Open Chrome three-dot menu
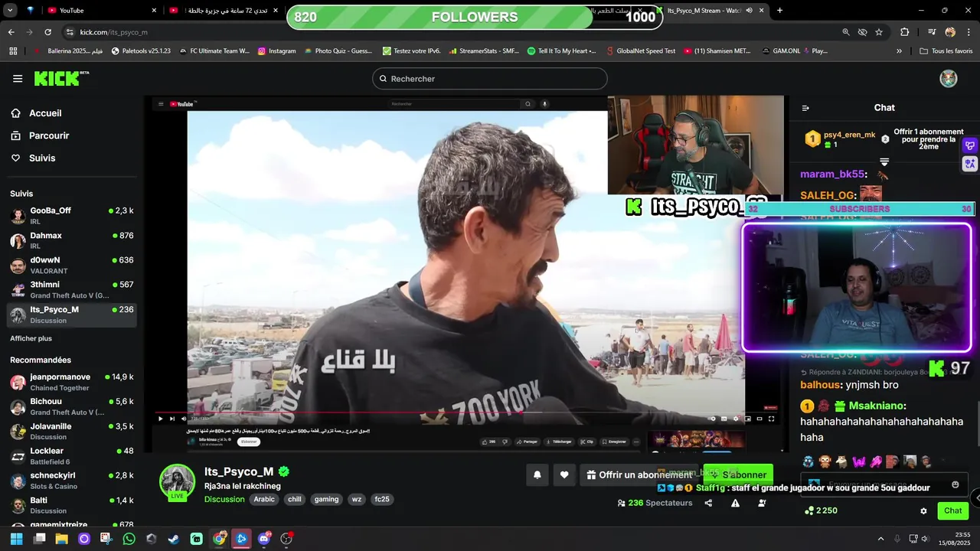Image resolution: width=980 pixels, height=551 pixels. point(969,32)
